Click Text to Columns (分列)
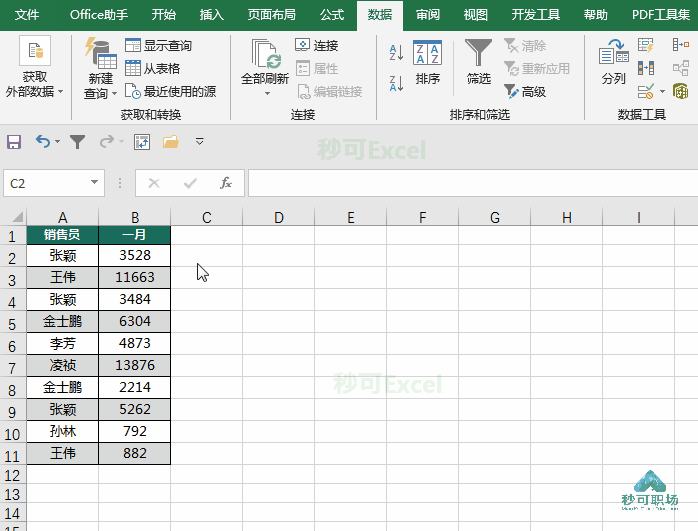This screenshot has width=698, height=531. coord(613,62)
